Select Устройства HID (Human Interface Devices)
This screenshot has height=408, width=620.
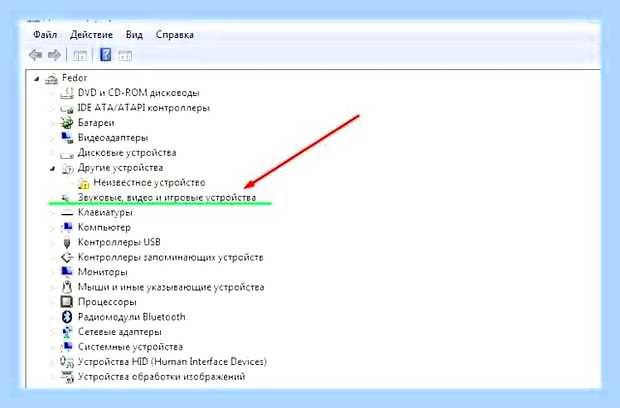172,361
